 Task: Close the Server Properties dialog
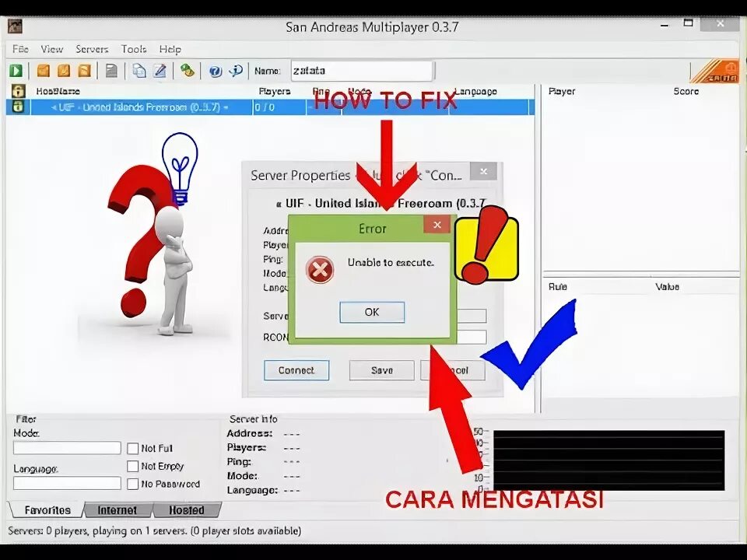click(x=483, y=171)
